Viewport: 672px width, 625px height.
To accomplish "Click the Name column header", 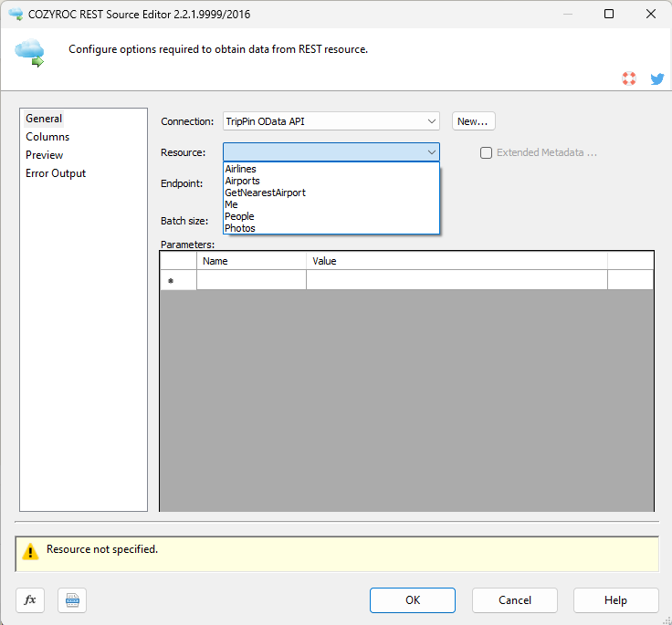I will click(x=251, y=261).
